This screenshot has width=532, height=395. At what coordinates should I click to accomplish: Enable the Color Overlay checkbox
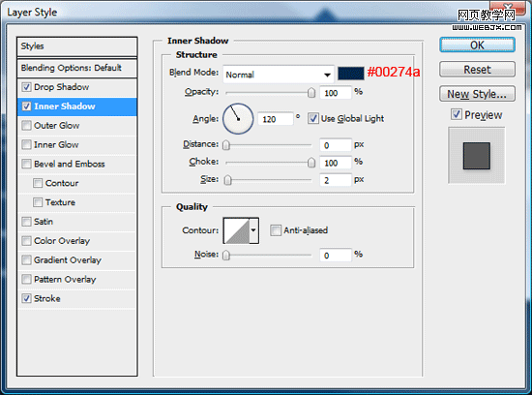coord(26,241)
